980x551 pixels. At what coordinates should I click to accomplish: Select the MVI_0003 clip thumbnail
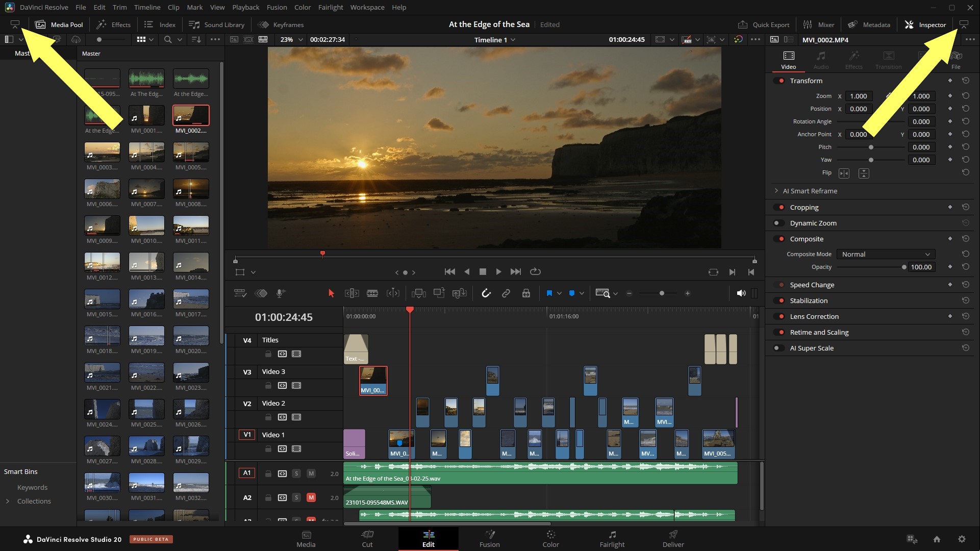[102, 152]
